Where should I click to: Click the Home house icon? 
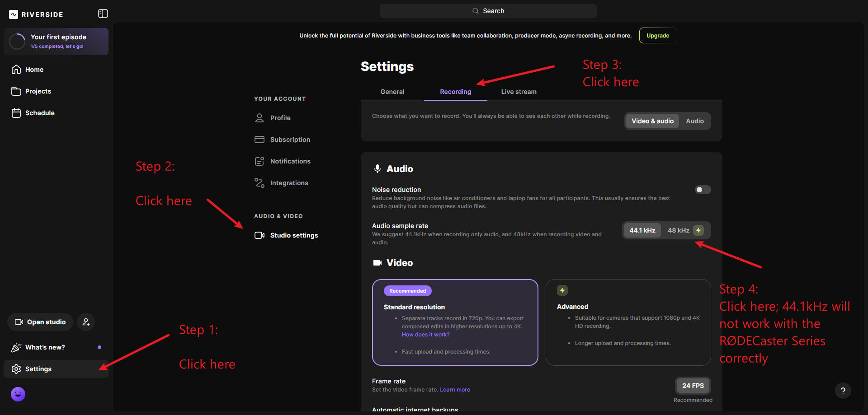click(16, 70)
